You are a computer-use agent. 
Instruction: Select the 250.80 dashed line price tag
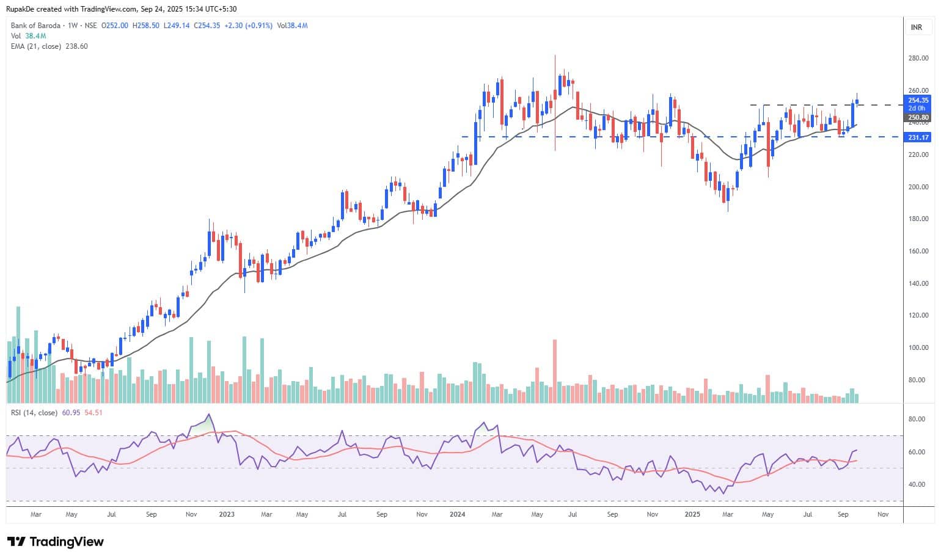tap(918, 117)
